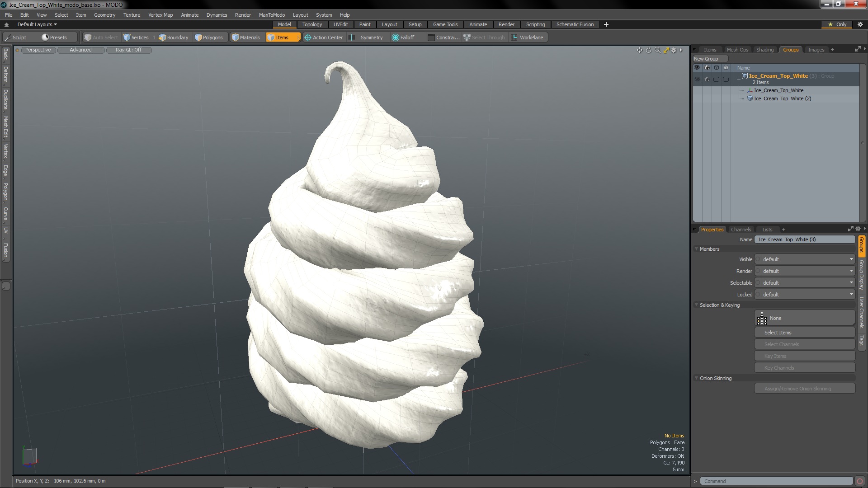Select the Sculpt tool
868x488 pixels.
16,38
